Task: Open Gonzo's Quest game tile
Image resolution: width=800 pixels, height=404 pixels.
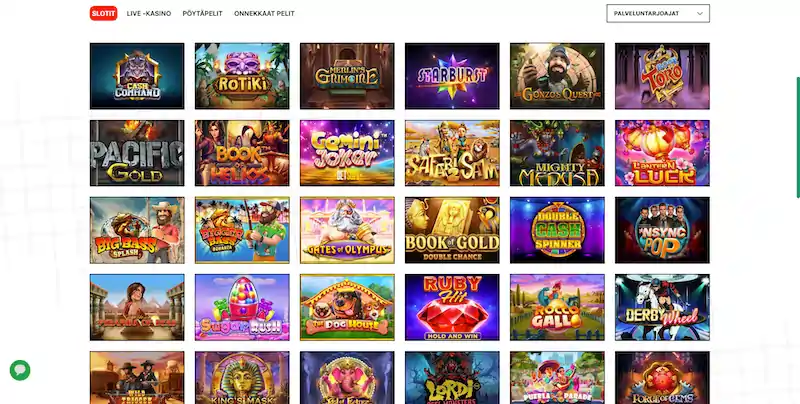Action: tap(557, 76)
